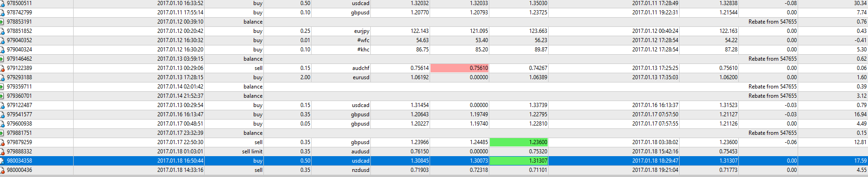Click close time 2017.01.13 17:35:03
Viewport: 868px width, 177px height.
655,77
